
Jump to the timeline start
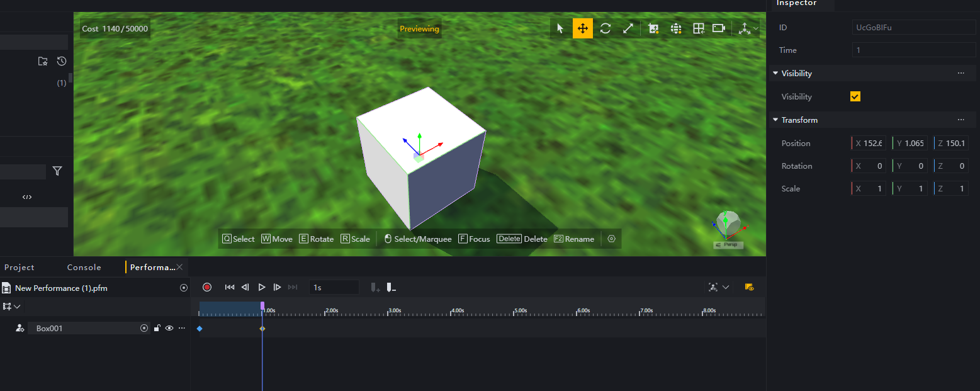pos(230,287)
